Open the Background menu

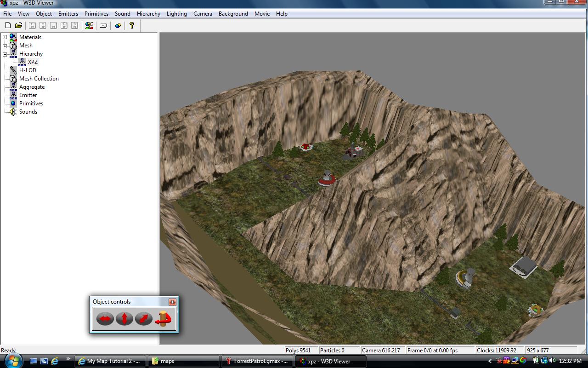click(233, 14)
